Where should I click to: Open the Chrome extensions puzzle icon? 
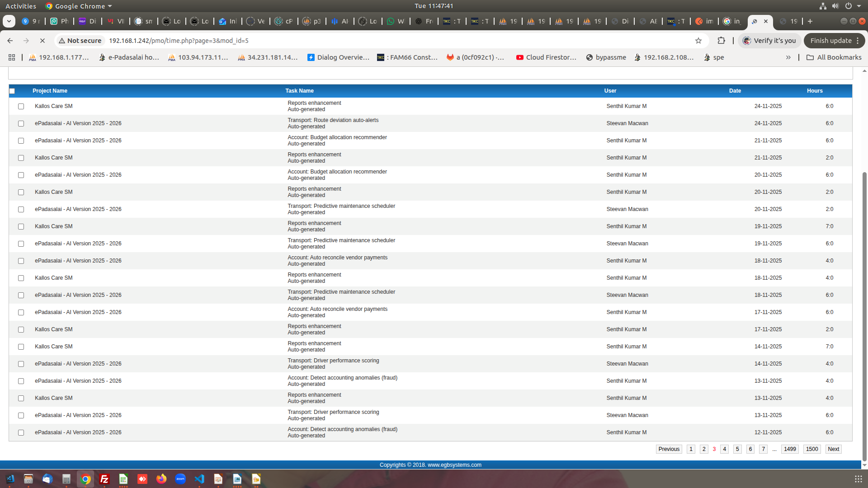click(721, 41)
